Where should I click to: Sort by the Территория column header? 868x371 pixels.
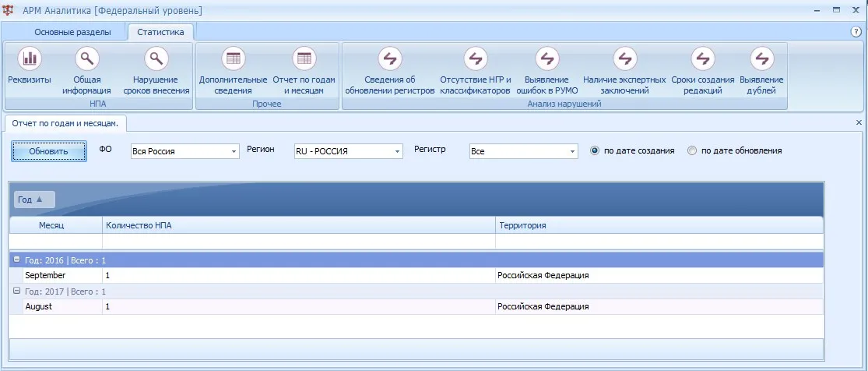tap(659, 225)
